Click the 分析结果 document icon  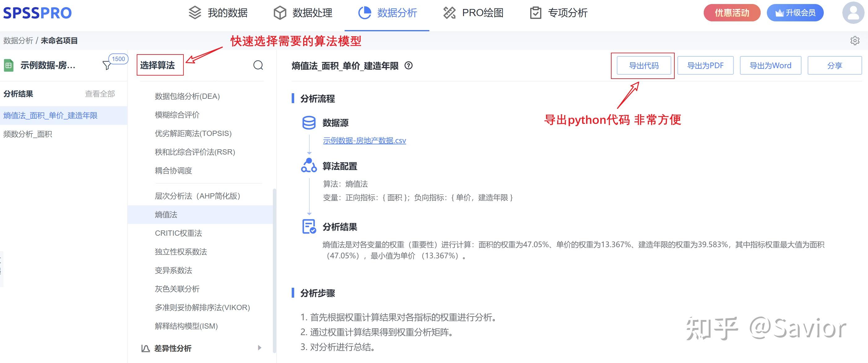pos(309,226)
